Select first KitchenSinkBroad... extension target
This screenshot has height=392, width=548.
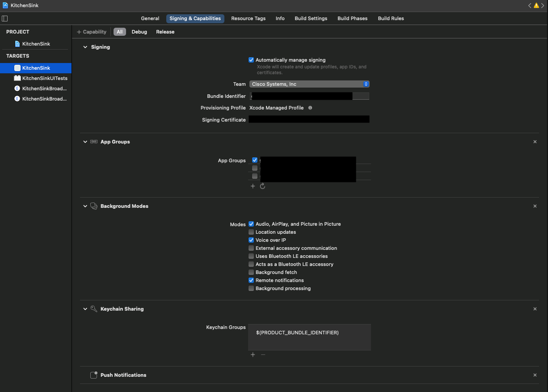36,89
